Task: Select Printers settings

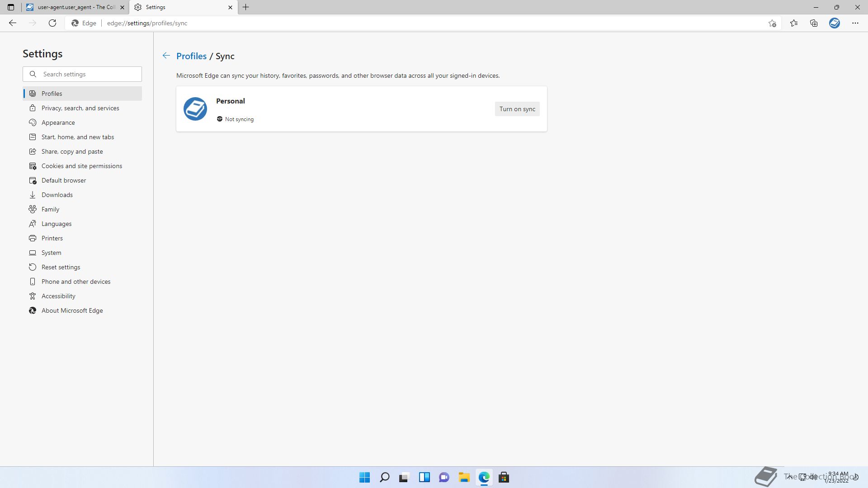Action: (82, 238)
